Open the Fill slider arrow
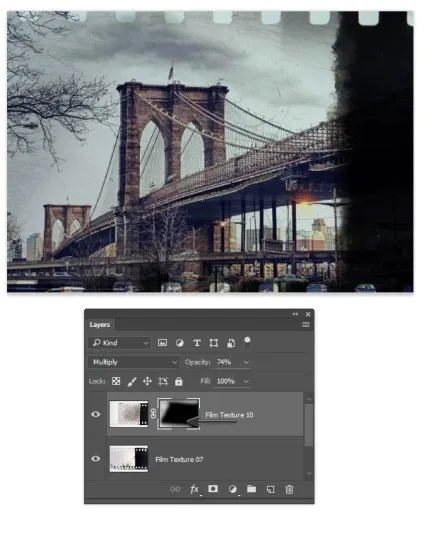 pos(246,381)
